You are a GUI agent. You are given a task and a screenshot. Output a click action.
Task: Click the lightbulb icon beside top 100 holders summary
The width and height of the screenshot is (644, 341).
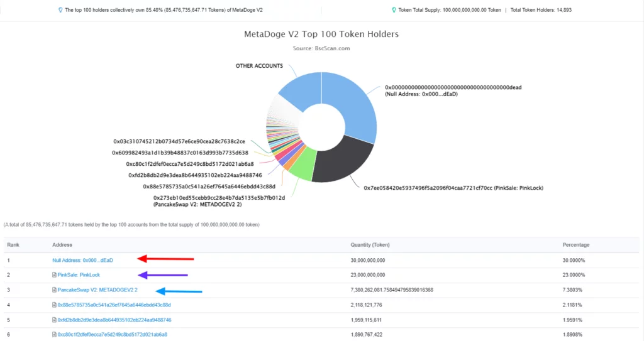60,11
